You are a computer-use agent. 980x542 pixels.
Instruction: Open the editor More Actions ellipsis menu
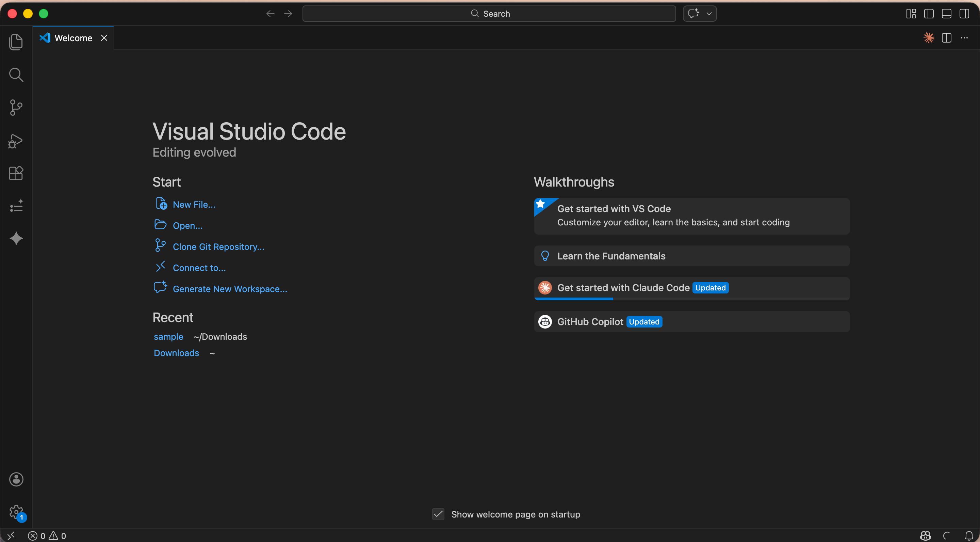pos(964,38)
